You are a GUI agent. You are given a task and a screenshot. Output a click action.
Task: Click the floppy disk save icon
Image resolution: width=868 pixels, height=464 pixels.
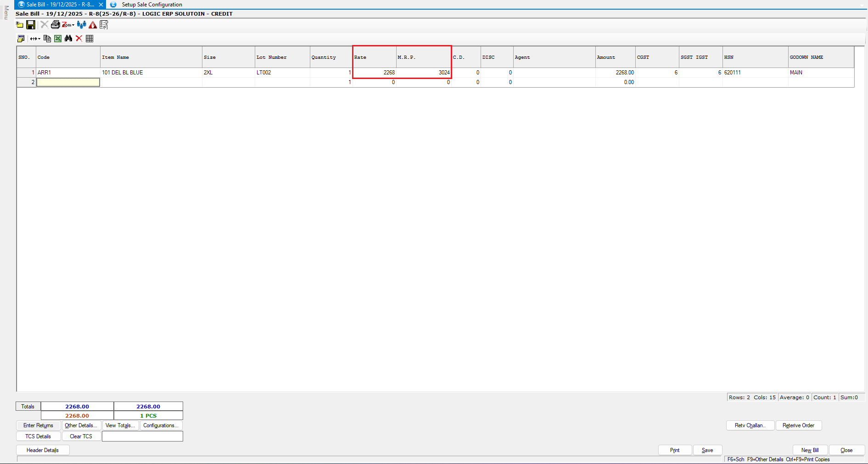(31, 25)
